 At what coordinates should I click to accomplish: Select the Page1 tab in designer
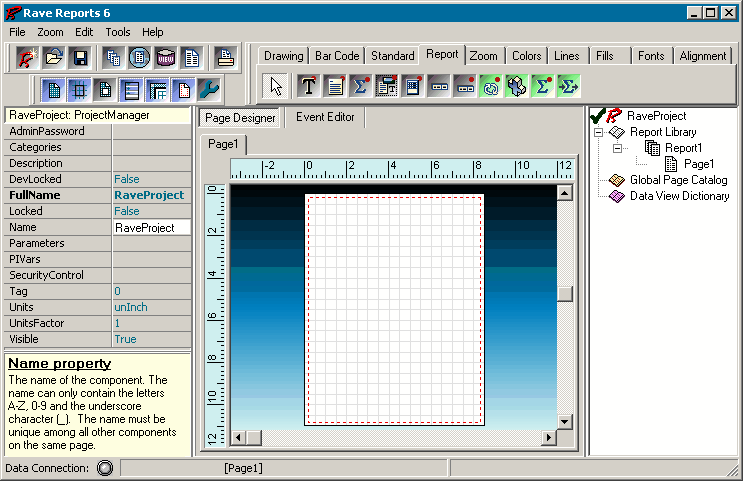(x=223, y=144)
